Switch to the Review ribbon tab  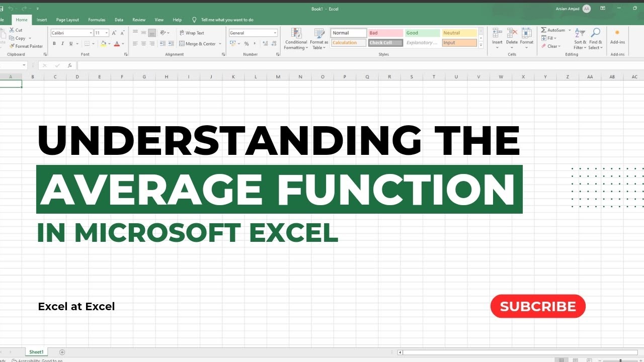pos(139,20)
